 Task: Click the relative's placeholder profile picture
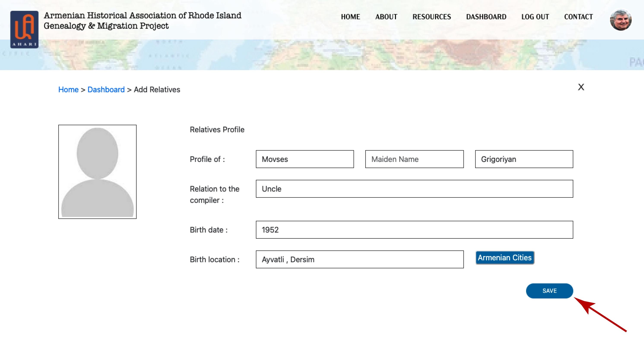pyautogui.click(x=97, y=172)
